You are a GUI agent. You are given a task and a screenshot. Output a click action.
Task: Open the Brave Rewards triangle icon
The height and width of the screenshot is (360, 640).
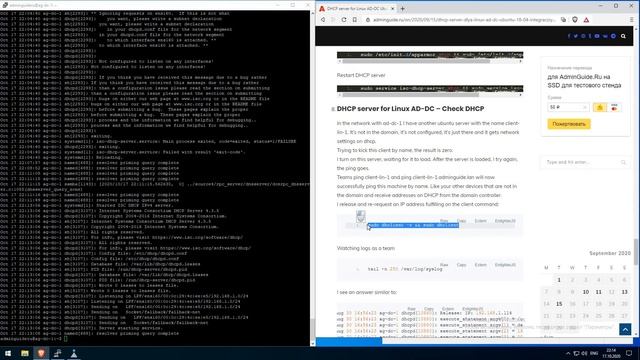pyautogui.click(x=586, y=20)
